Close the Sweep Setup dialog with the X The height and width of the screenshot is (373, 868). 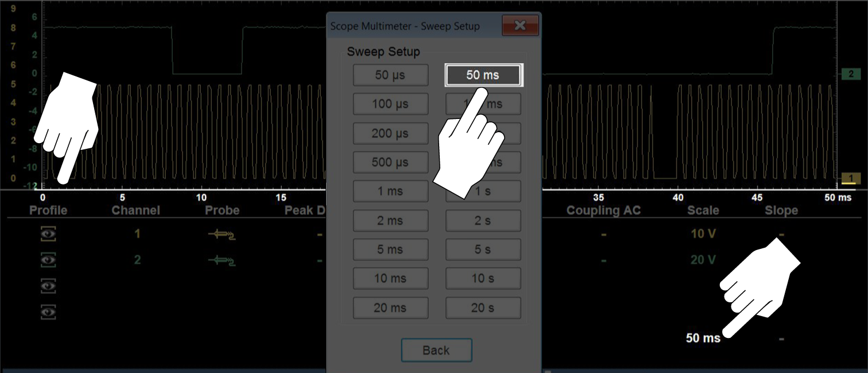520,26
